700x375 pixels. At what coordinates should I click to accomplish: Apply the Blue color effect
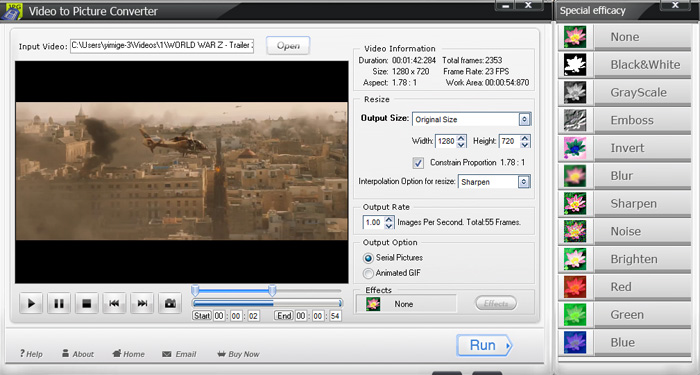(642, 342)
